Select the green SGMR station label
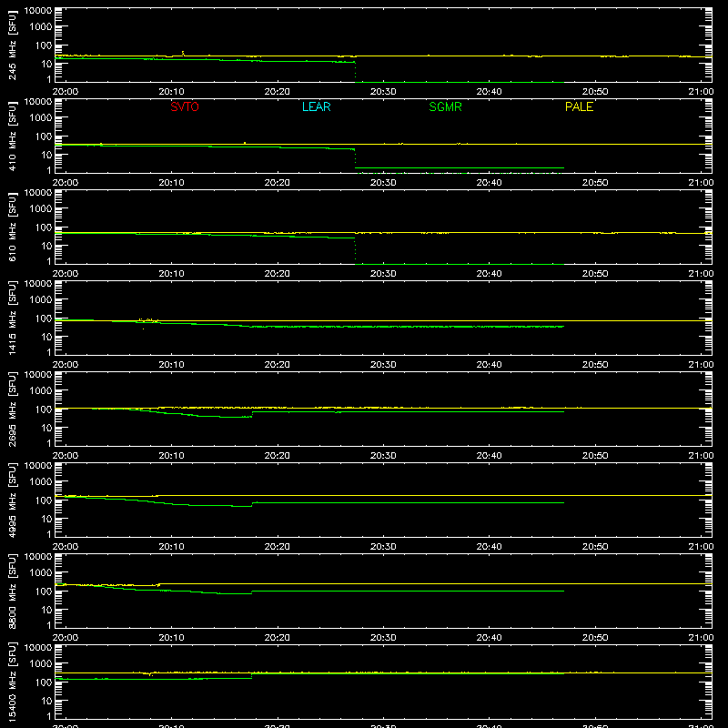The image size is (728, 728). pyautogui.click(x=445, y=106)
